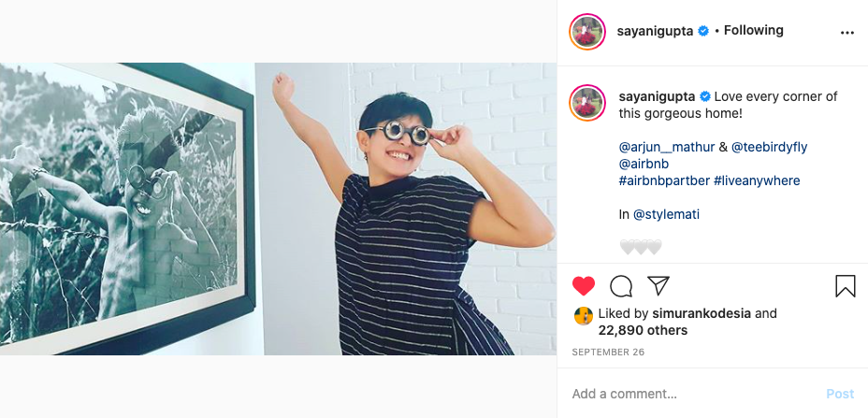Open the three-dots more options menu

pos(847,32)
